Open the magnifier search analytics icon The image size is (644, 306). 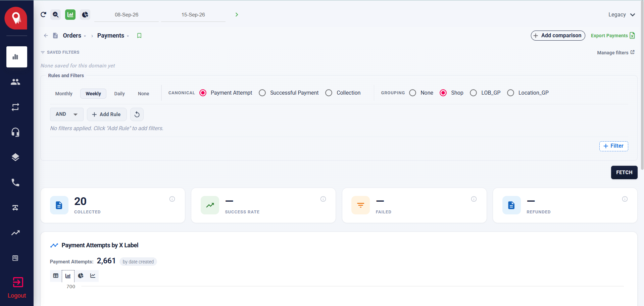[56, 14]
